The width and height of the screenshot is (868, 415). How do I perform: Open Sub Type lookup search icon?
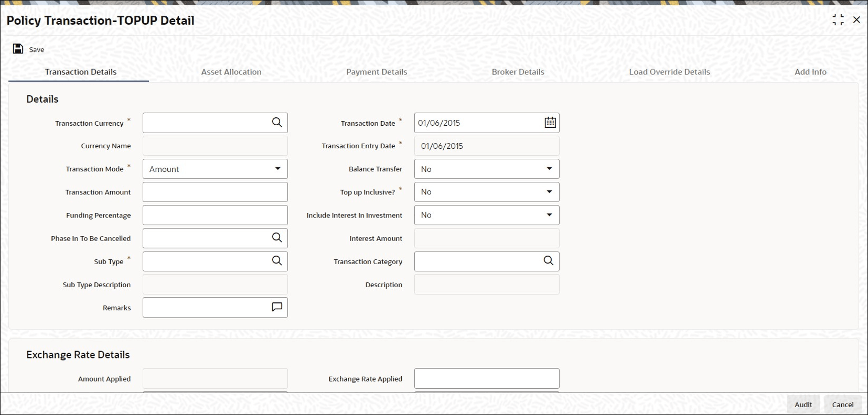[277, 261]
